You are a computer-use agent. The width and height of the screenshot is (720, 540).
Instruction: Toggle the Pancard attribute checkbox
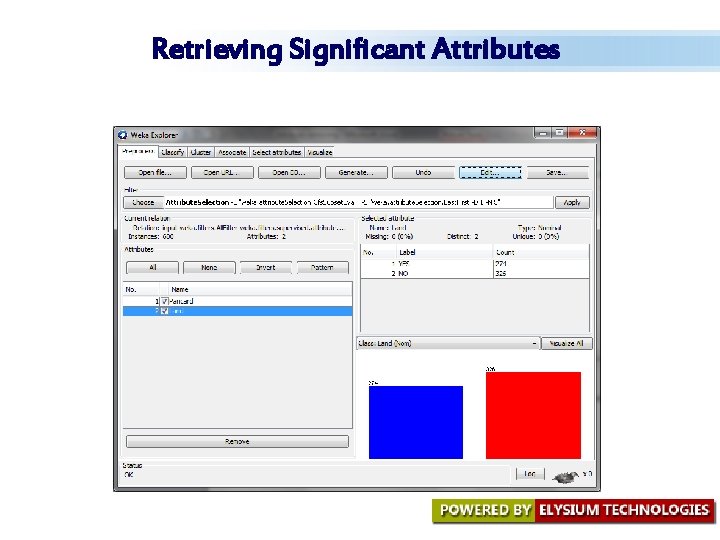[164, 301]
